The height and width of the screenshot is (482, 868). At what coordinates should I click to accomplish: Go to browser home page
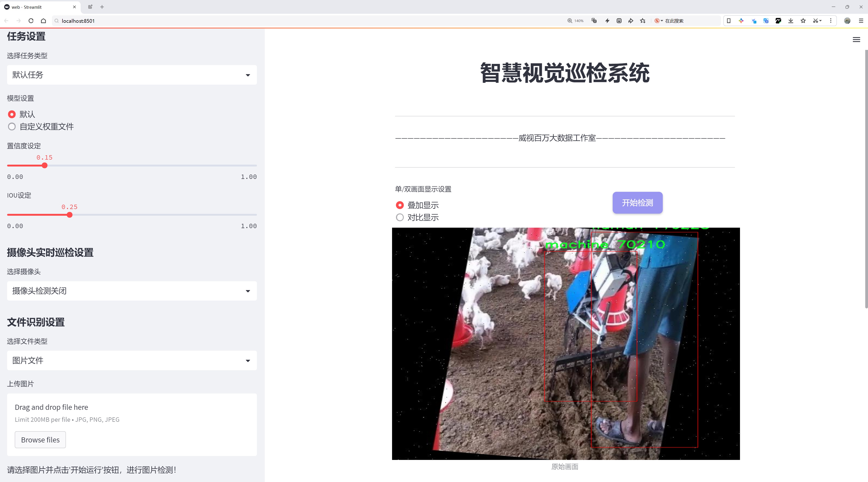point(43,20)
